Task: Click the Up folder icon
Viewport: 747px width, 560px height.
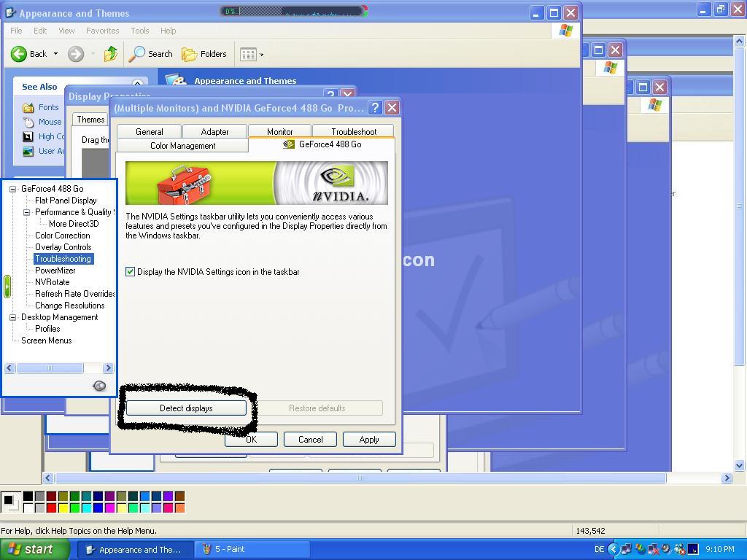Action: pyautogui.click(x=111, y=53)
